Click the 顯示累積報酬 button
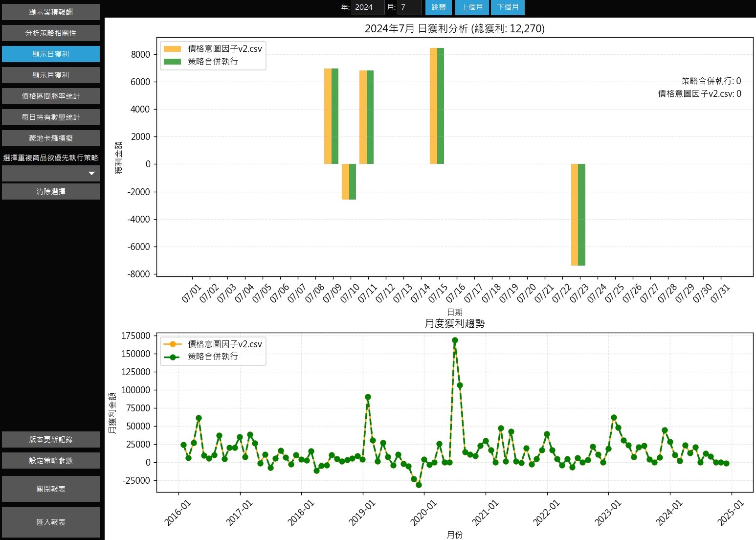 point(51,12)
